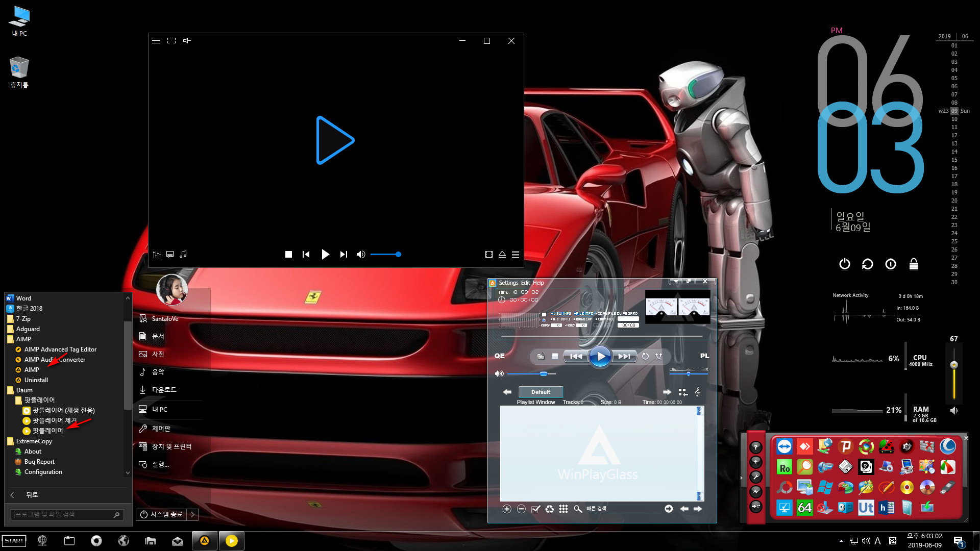Viewport: 980px width, 551px height.
Task: Open the hamburger menu in the video player
Action: click(x=156, y=41)
